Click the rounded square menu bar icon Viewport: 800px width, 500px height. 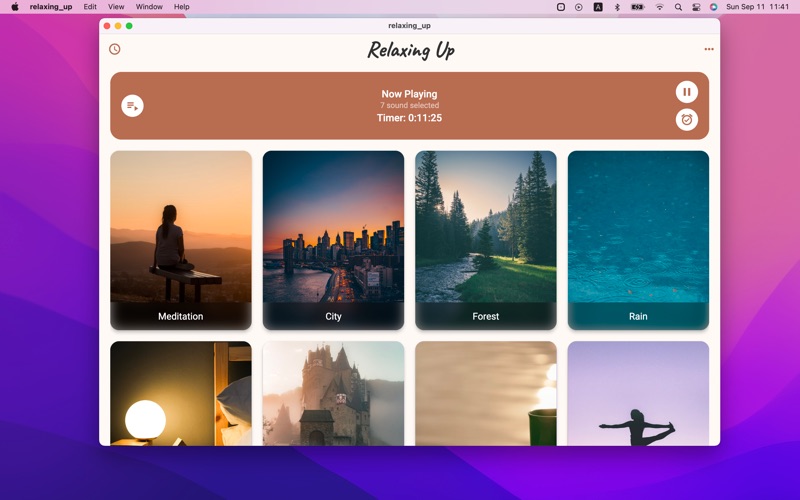pos(561,7)
